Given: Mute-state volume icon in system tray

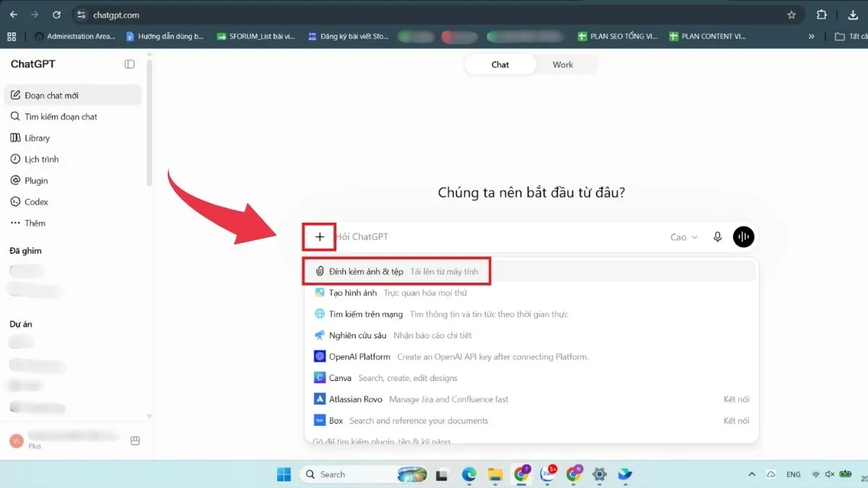Looking at the screenshot, I should (x=830, y=474).
